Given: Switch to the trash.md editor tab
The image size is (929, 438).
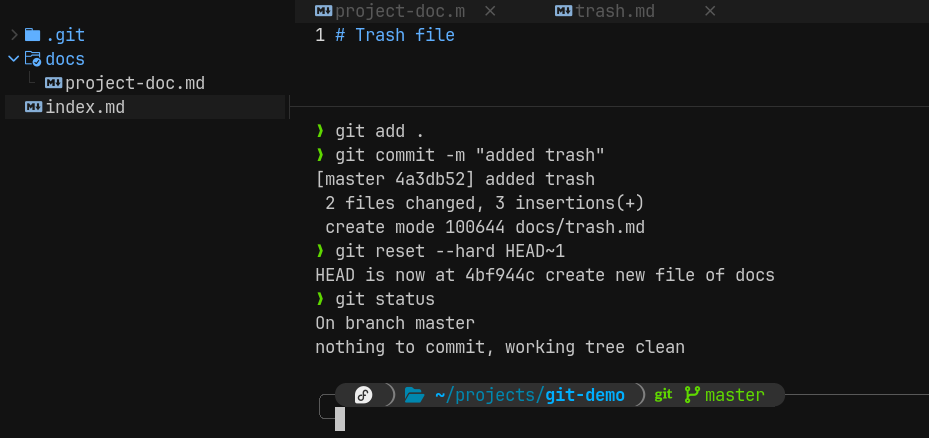Looking at the screenshot, I should click(x=615, y=11).
